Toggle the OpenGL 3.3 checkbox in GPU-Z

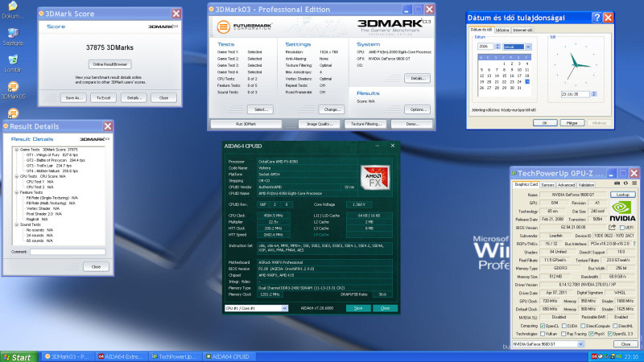tap(610, 334)
